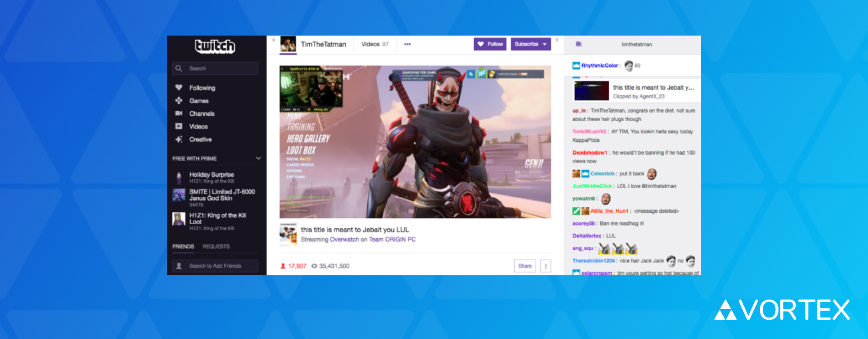Follow the TimTheTatman channel
Viewport: 868px width, 339px height.
click(490, 44)
